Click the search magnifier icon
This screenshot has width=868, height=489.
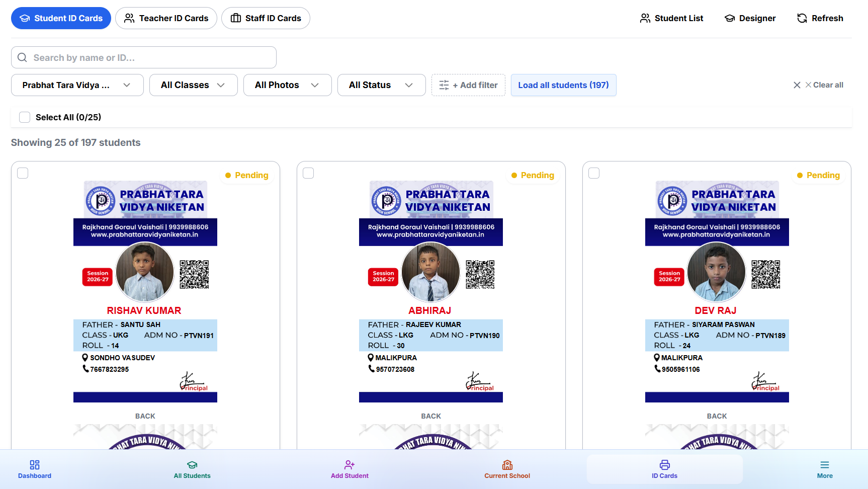[22, 57]
